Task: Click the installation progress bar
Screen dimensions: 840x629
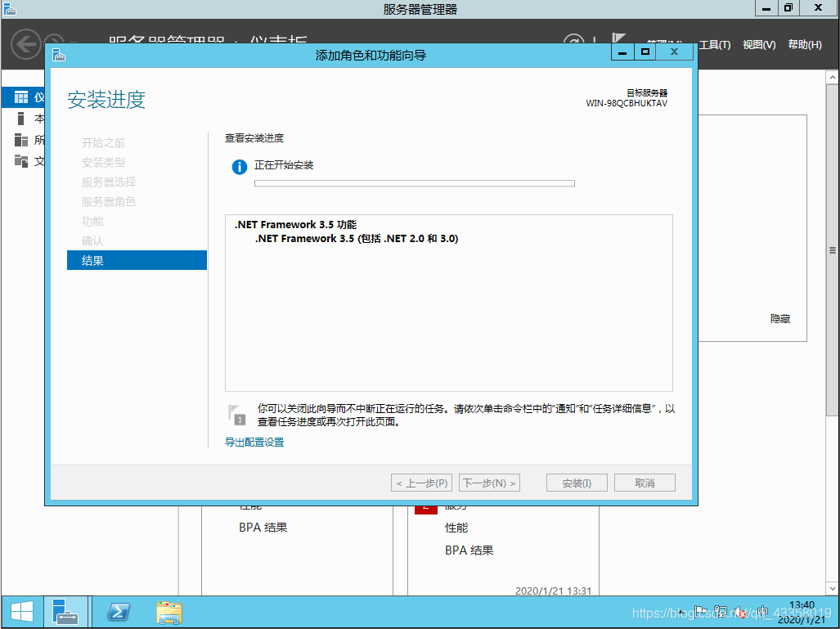Action: coord(415,183)
